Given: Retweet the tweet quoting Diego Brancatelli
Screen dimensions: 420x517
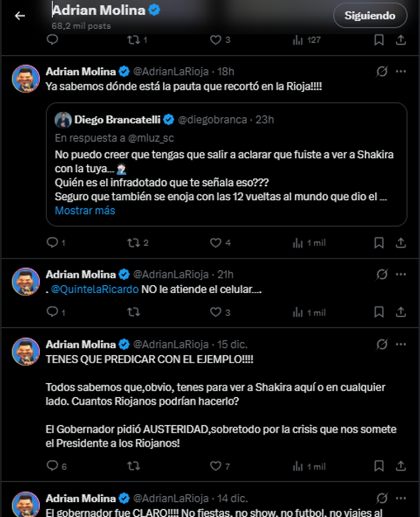Looking at the screenshot, I should pos(133,243).
